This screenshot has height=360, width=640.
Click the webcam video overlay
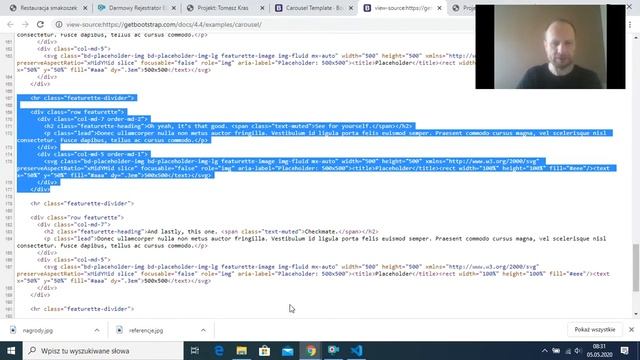coord(550,47)
